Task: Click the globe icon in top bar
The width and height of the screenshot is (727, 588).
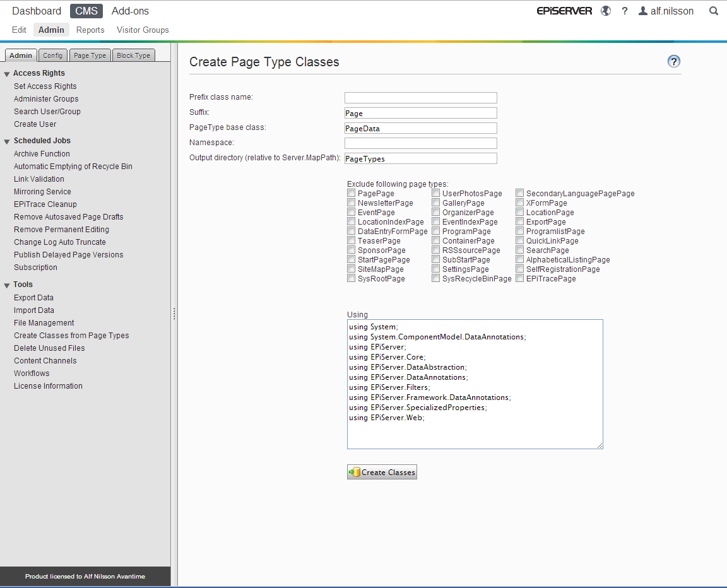Action: coord(606,11)
